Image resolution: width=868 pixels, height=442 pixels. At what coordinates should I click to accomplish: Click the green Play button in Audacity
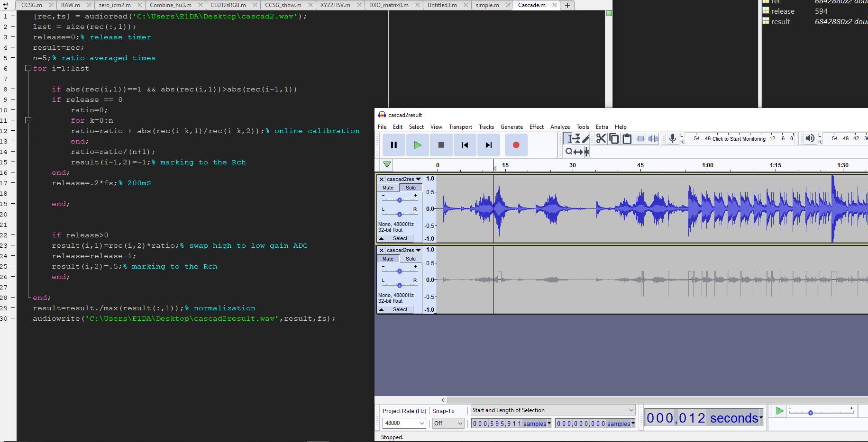pos(417,145)
